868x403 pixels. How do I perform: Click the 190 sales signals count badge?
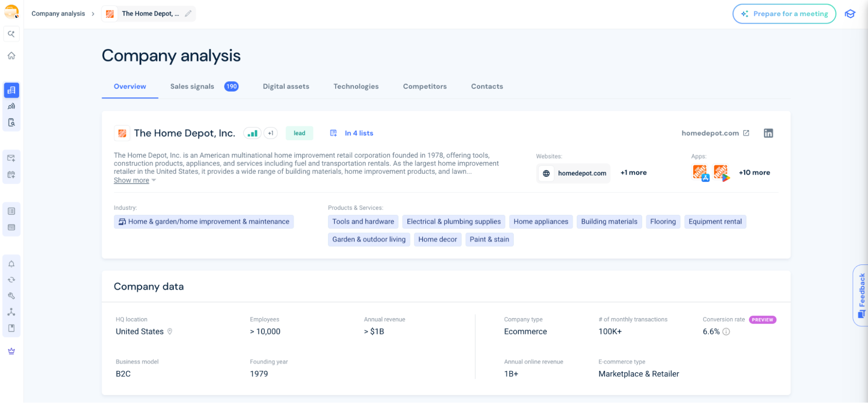pos(231,86)
